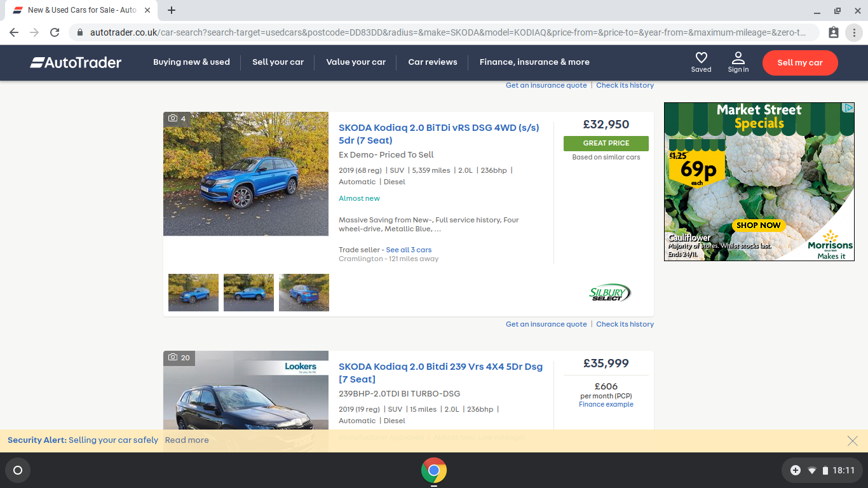Click the Almost new label
Image resolution: width=868 pixels, height=488 pixels.
coord(359,198)
